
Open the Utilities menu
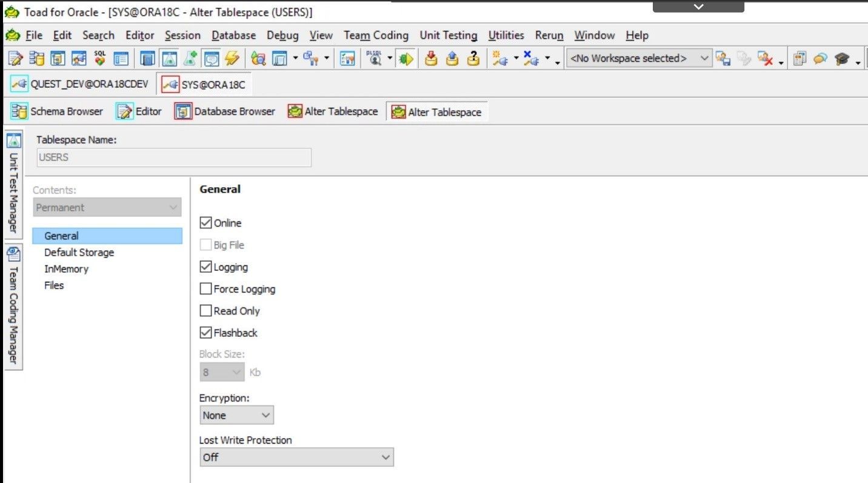tap(506, 36)
